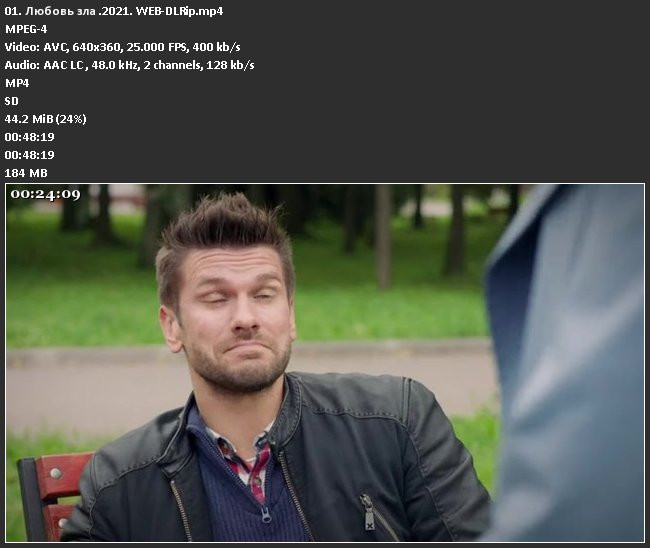650x548 pixels.
Task: Click the '2 channels' audio text
Action: (183, 65)
